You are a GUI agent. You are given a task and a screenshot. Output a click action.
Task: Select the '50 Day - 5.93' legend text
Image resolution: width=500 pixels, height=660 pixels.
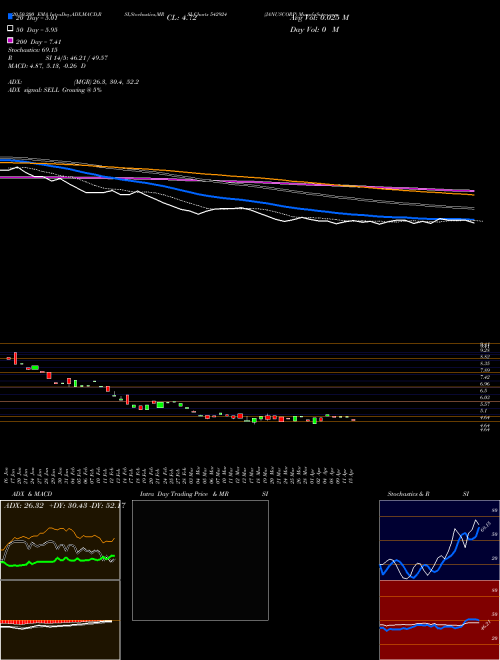[x=37, y=30]
